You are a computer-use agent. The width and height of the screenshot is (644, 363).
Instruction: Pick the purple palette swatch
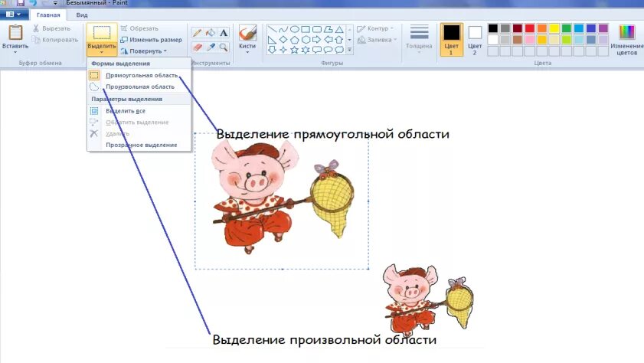point(603,28)
